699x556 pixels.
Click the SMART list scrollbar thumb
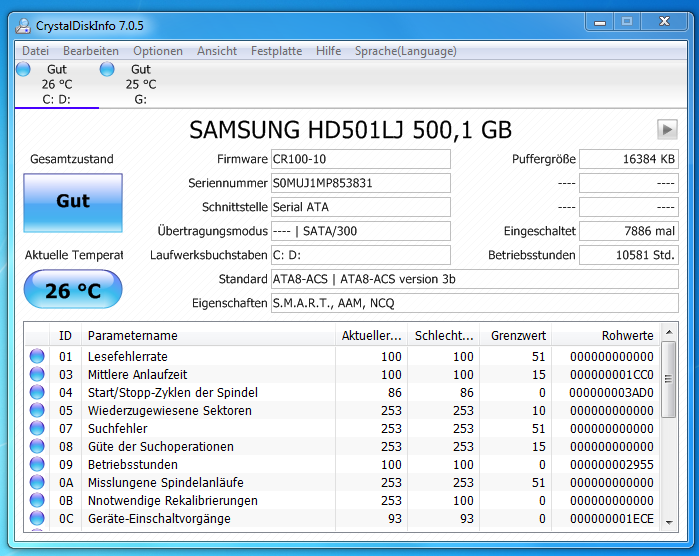point(669,379)
